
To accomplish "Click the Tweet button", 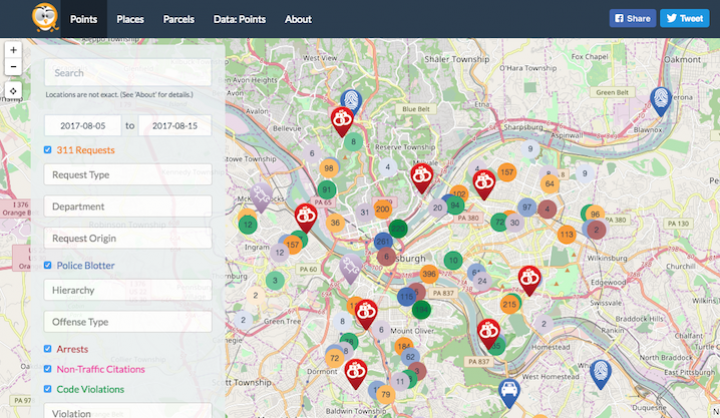I will pyautogui.click(x=685, y=18).
